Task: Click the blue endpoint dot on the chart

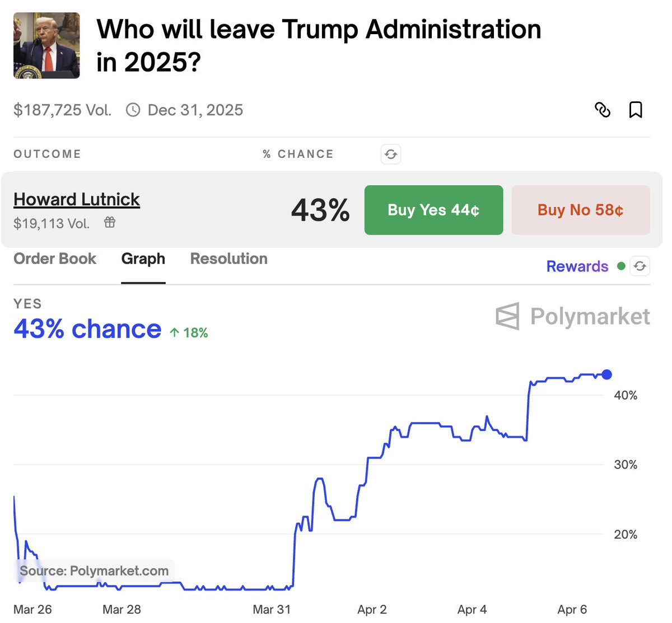Action: pyautogui.click(x=606, y=374)
